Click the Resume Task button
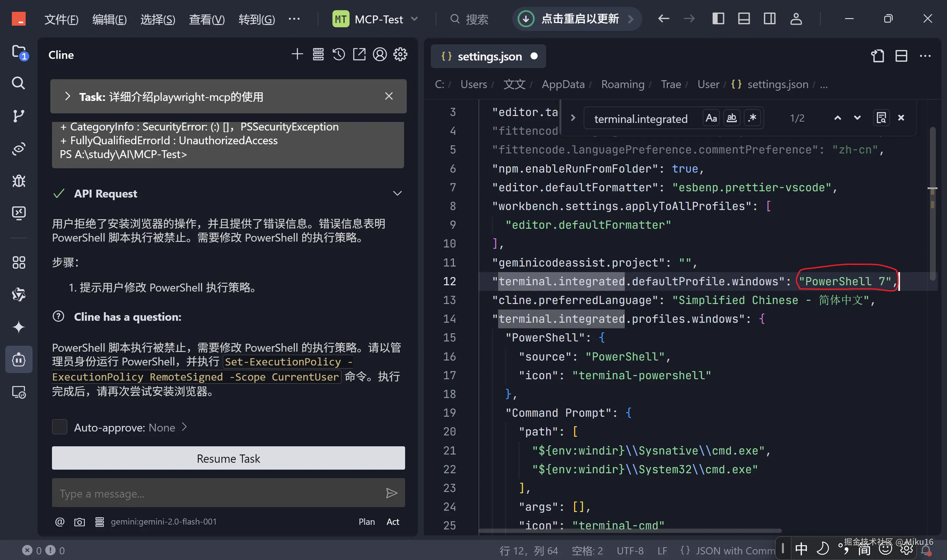The width and height of the screenshot is (947, 560). [228, 458]
